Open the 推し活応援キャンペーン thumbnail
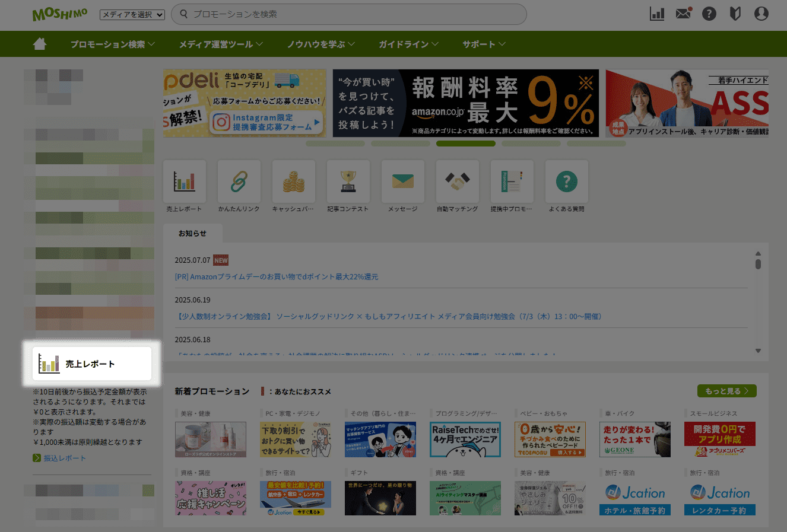This screenshot has height=532, width=787. coord(211,498)
